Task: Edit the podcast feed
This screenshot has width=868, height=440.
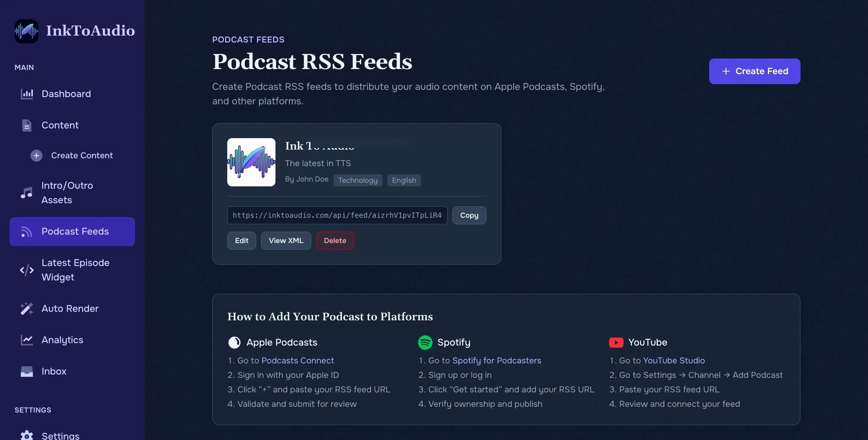Action: click(x=241, y=240)
